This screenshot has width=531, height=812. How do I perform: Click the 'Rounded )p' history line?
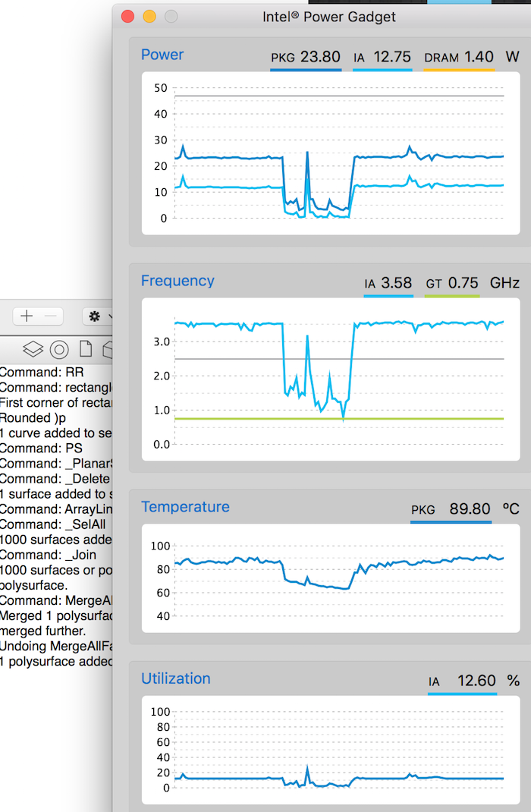[33, 418]
